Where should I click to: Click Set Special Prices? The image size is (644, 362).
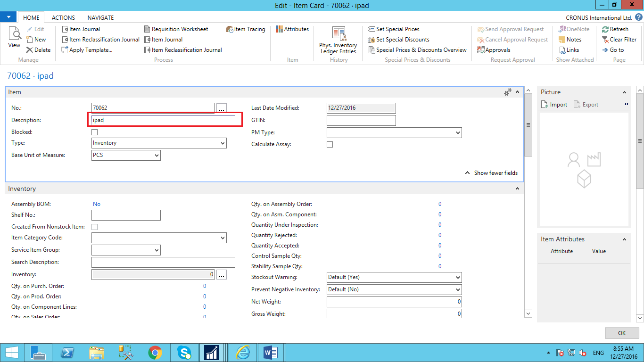394,29
